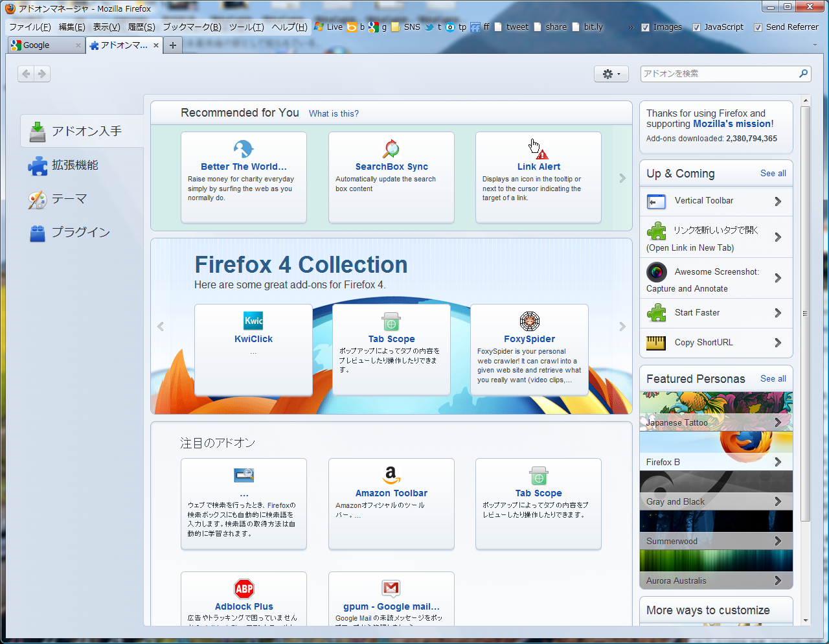Toggle the Send Referrer checkbox
This screenshot has height=644, width=829.
tap(758, 27)
